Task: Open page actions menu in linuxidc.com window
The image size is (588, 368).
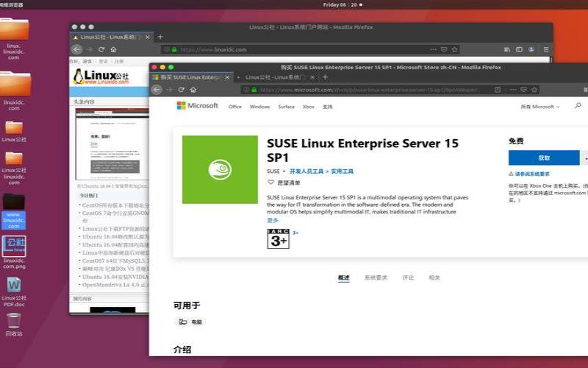Action: pyautogui.click(x=433, y=49)
